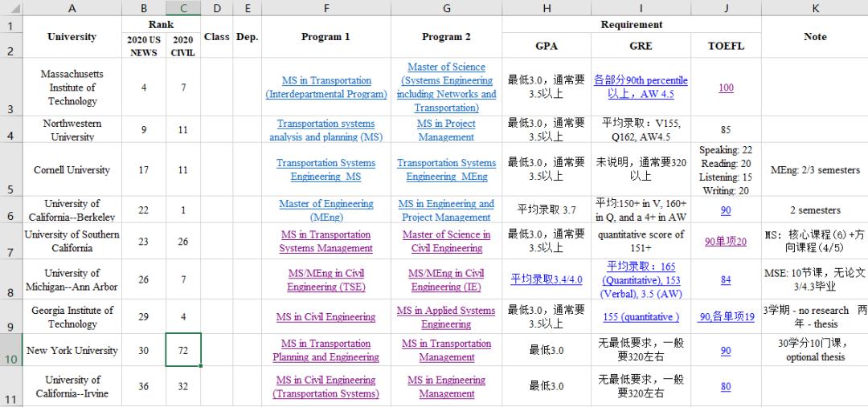Select column B header
The image size is (868, 407).
tap(143, 8)
